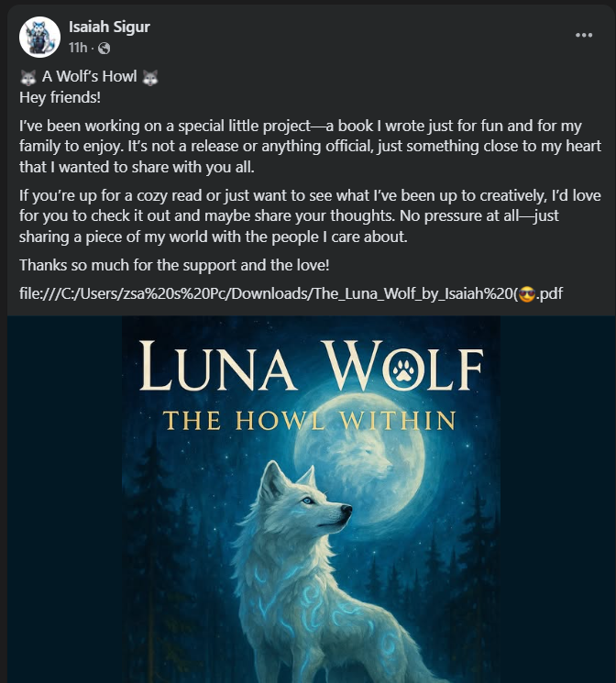Viewport: 616px width, 683px height.
Task: Click the "A Wolf's Howl" heading text
Action: [89, 77]
